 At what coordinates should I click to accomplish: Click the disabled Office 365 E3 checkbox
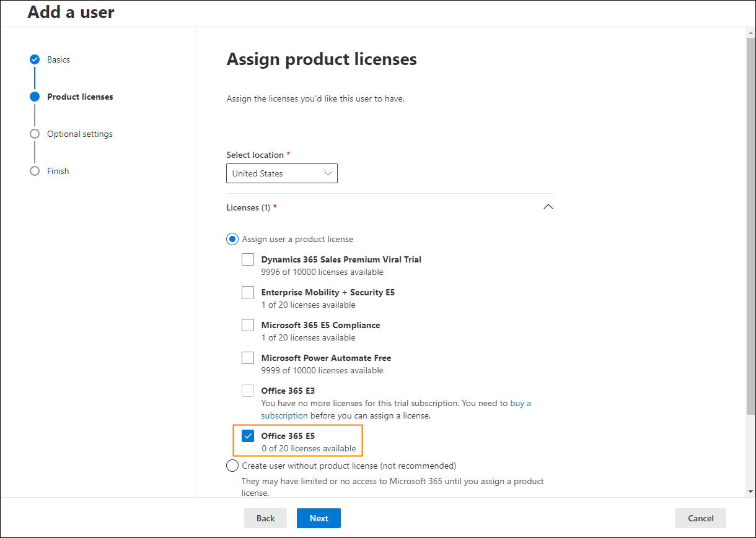248,391
